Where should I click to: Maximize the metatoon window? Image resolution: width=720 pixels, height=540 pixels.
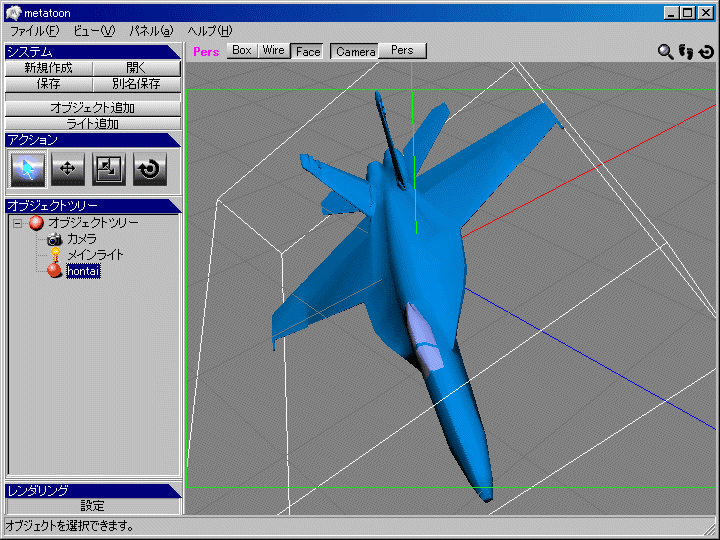coord(688,13)
